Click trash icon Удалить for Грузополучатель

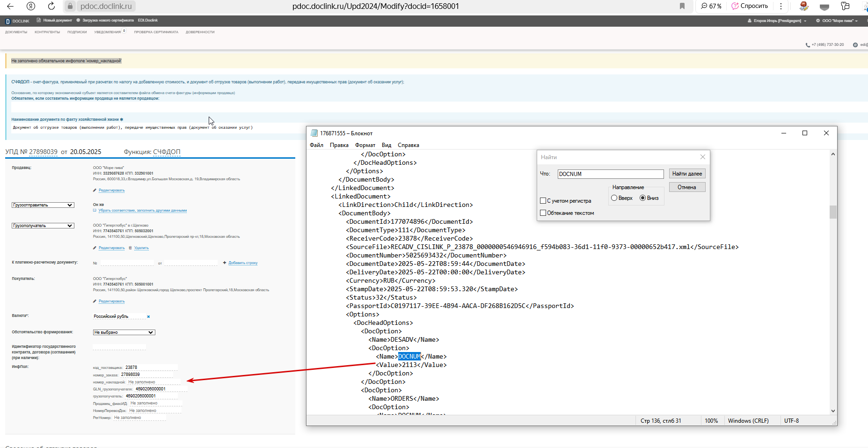[130, 248]
